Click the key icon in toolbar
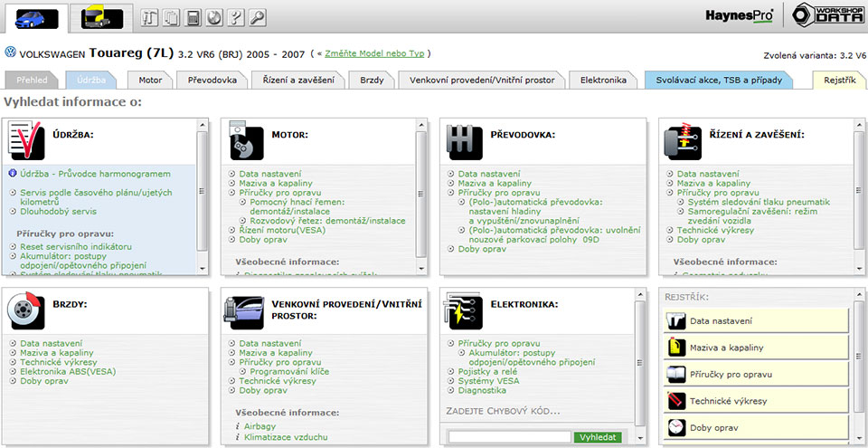The width and height of the screenshot is (868, 448). pyautogui.click(x=258, y=18)
